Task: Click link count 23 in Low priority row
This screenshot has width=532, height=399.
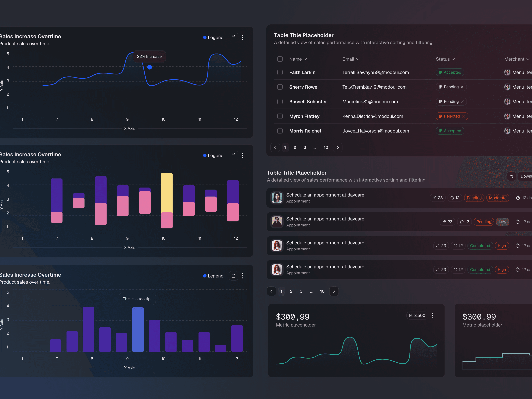Action: (x=447, y=222)
